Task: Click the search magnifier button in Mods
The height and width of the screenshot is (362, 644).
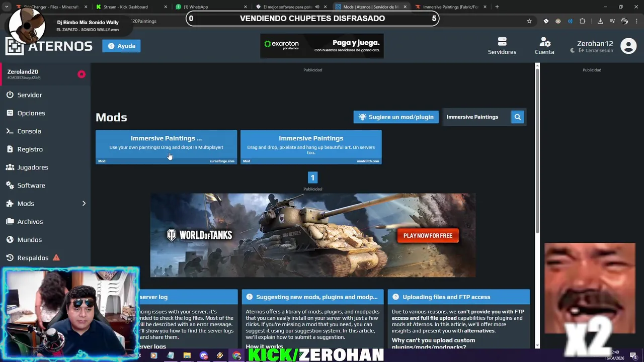Action: (x=517, y=117)
